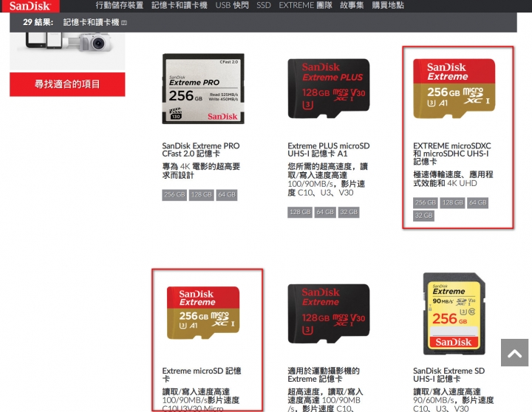Image resolution: width=532 pixels, height=412 pixels.
Task: Select 256 GB for EXTREME microSDXC card
Action: pos(426,203)
